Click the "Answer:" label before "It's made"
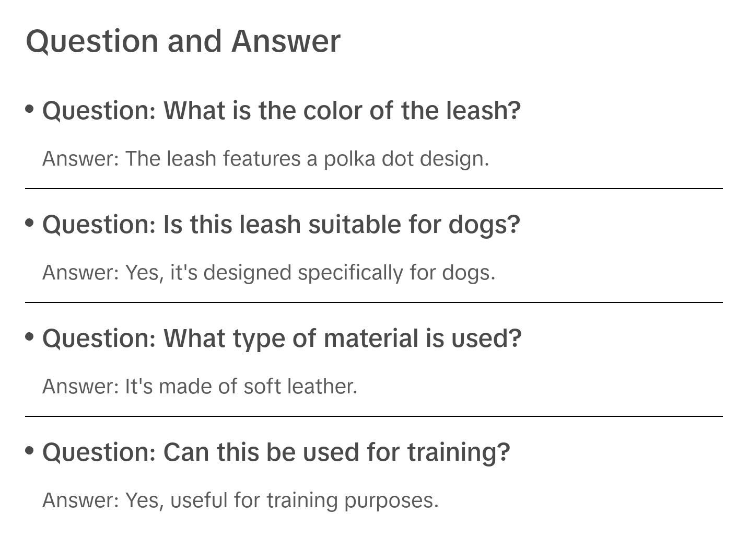The image size is (748, 560). click(x=81, y=387)
